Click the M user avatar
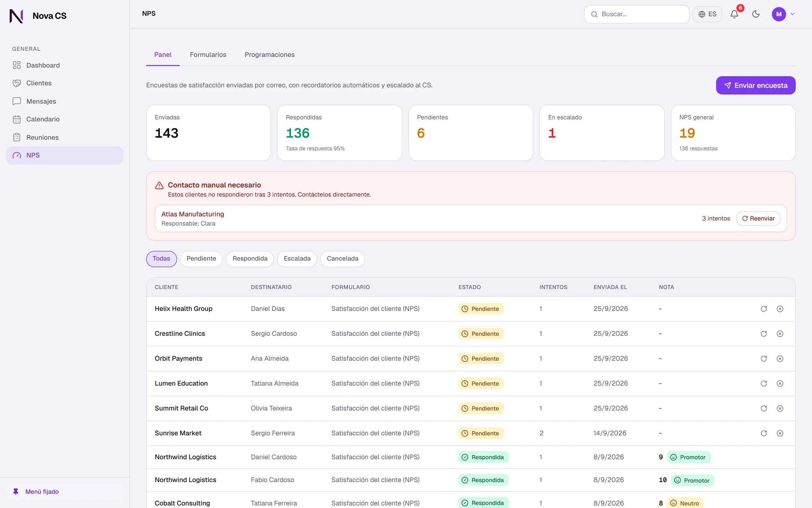Image resolution: width=812 pixels, height=508 pixels. pos(779,14)
